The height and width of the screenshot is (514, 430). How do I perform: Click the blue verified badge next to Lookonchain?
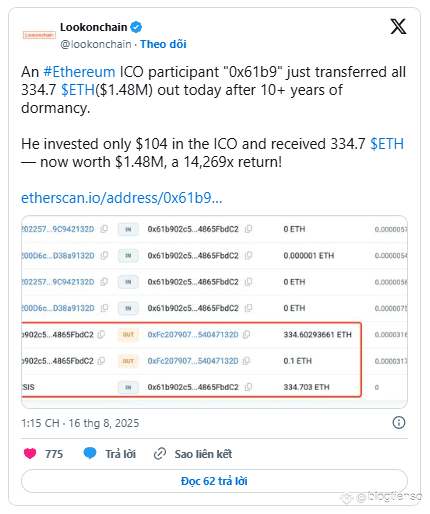(136, 27)
